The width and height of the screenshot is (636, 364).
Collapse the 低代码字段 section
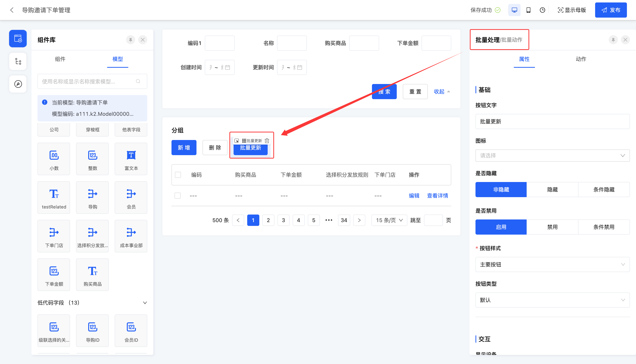145,303
